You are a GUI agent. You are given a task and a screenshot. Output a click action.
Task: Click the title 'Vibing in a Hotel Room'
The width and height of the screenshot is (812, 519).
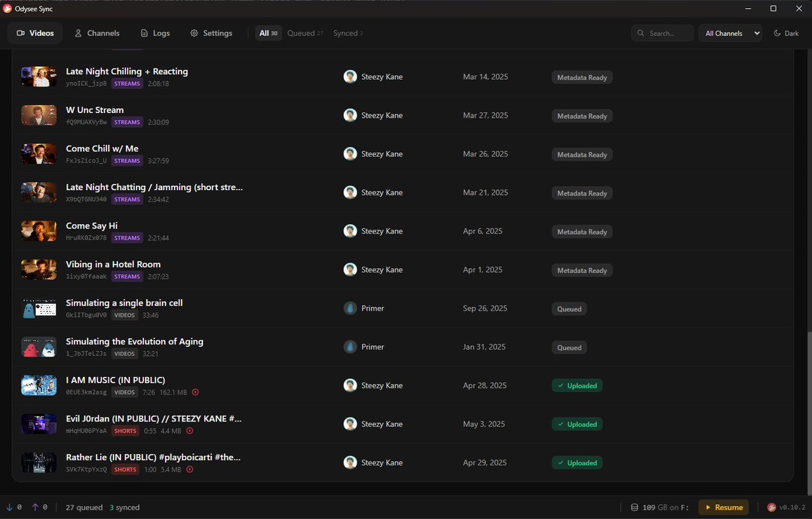(x=113, y=264)
